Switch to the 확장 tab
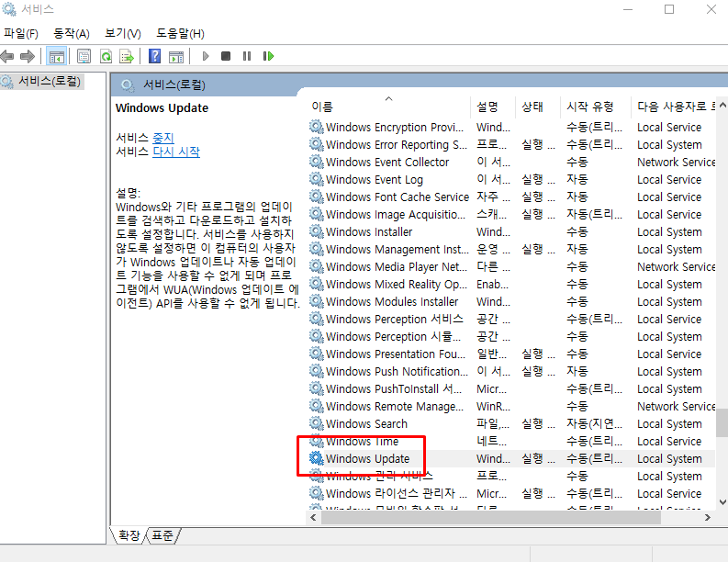Viewport: 728px width, 562px height. coord(129,535)
